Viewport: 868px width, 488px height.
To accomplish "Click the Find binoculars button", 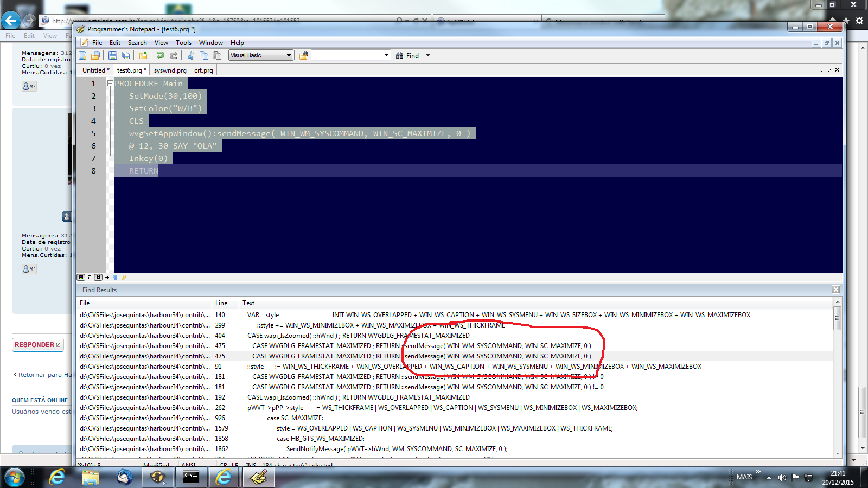I will pyautogui.click(x=407, y=55).
